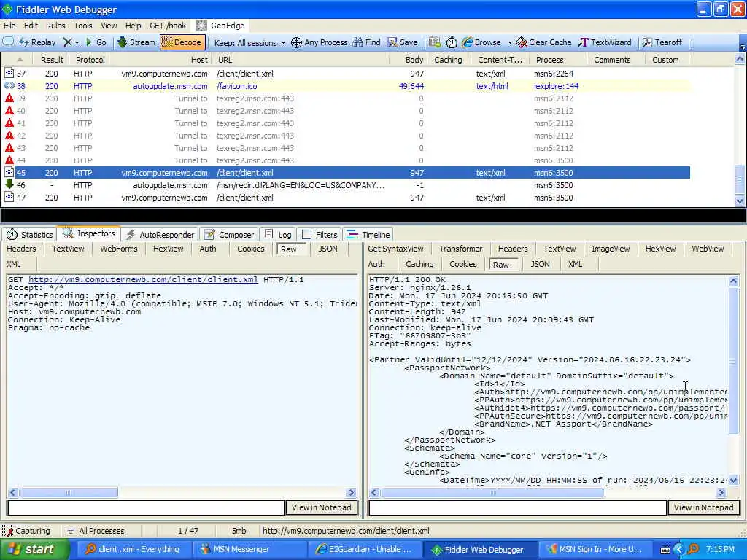
Task: Open the Log tab
Action: (278, 234)
